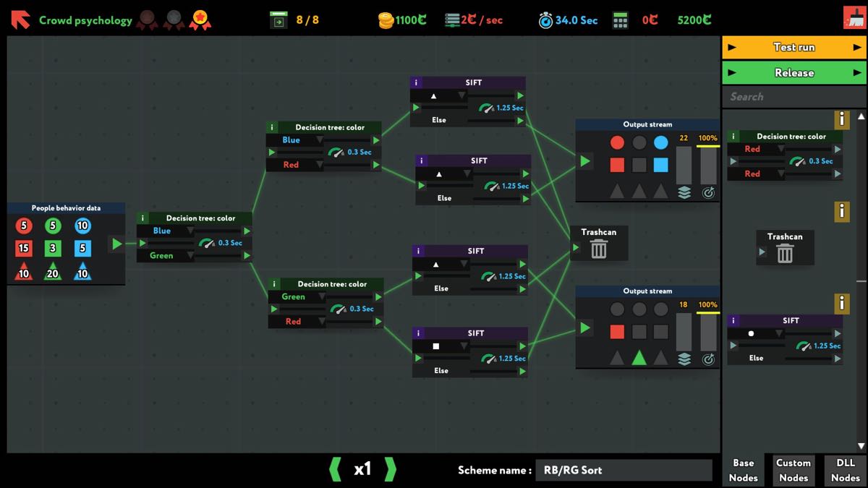The height and width of the screenshot is (488, 868).
Task: Click the red clear-scheme broom icon
Action: coord(854,18)
